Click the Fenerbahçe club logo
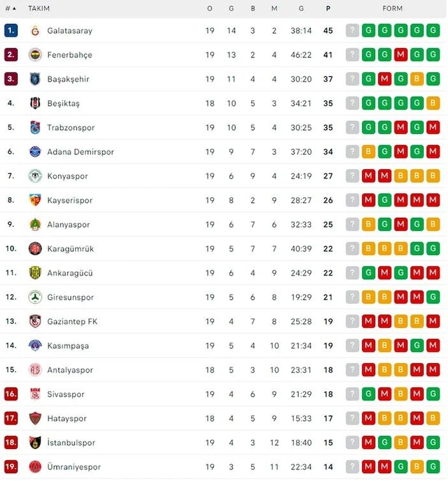448x481 pixels. click(x=35, y=55)
